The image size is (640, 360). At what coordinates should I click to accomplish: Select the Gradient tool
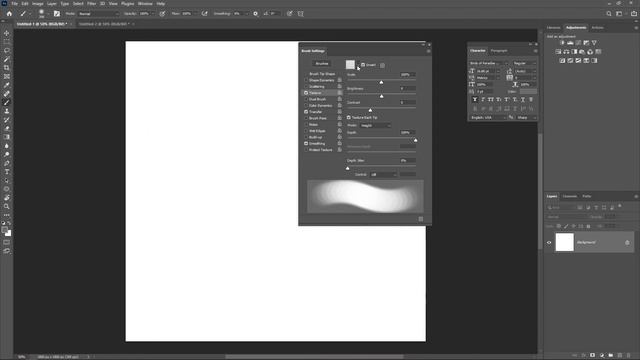[7, 137]
